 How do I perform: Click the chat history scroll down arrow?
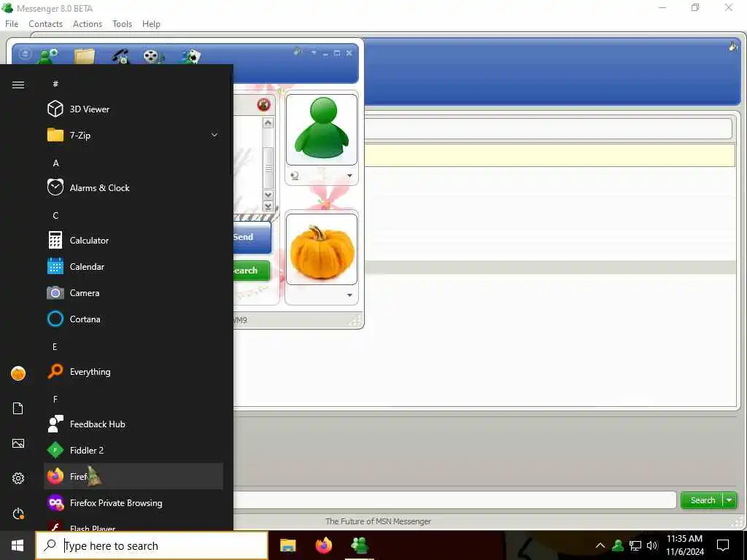coord(268,195)
